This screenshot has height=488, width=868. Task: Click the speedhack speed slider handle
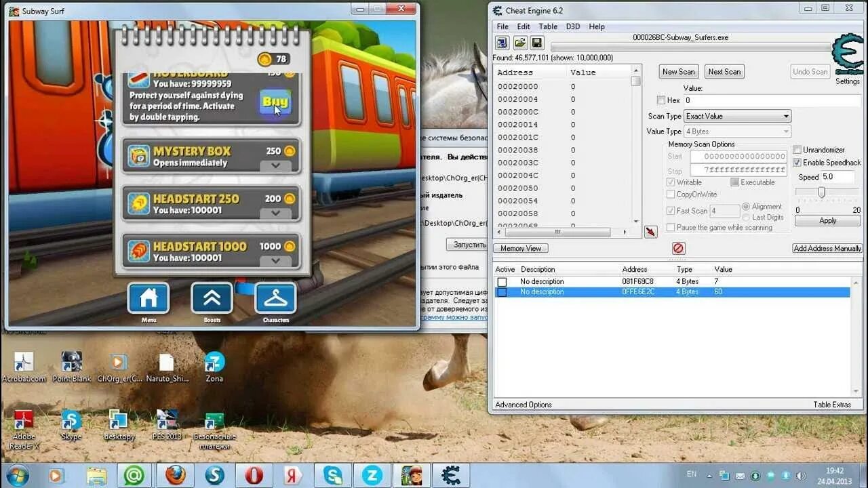[821, 192]
